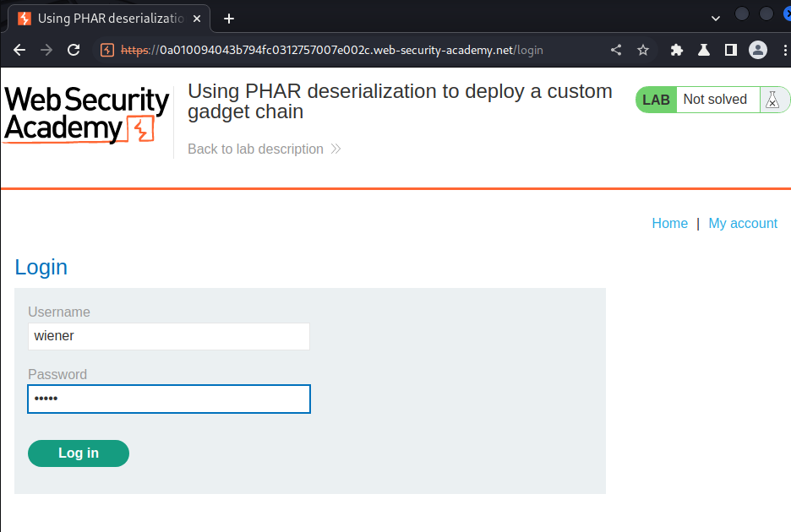Go back with the browser back arrow
This screenshot has width=791, height=532.
coord(19,50)
